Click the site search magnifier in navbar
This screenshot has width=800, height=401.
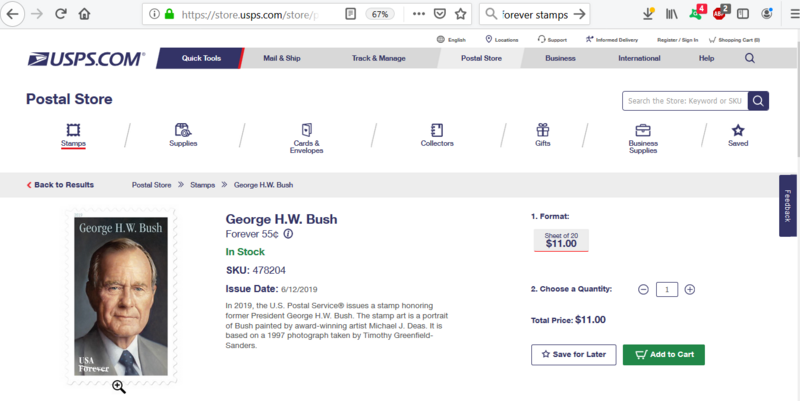[x=749, y=58]
